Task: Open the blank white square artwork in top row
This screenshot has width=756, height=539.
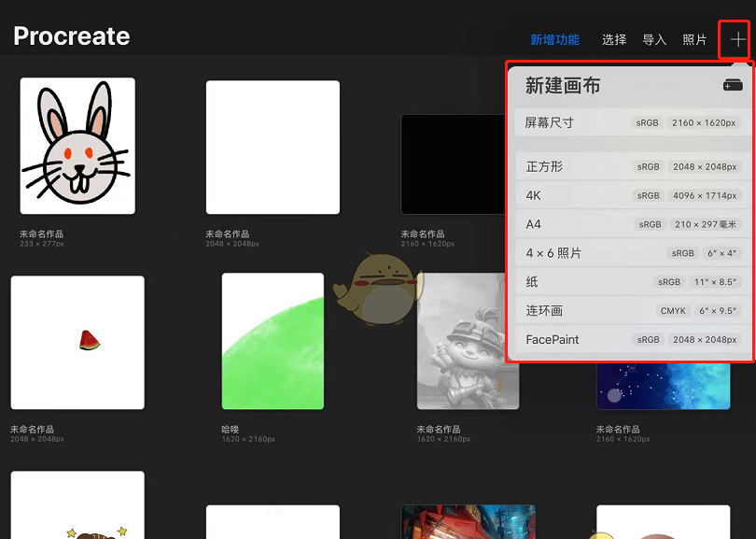Action: coord(273,148)
